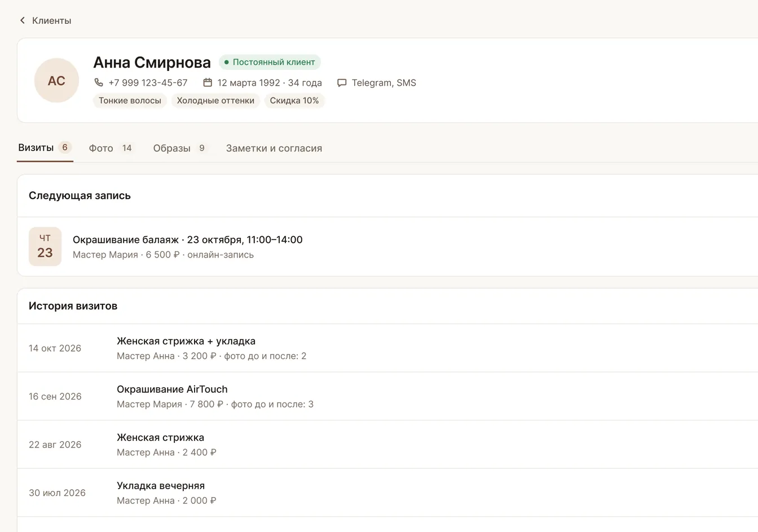Screen dimensions: 758x532
Task: Click the chat bubble icon beside Telegram
Action: (342, 83)
